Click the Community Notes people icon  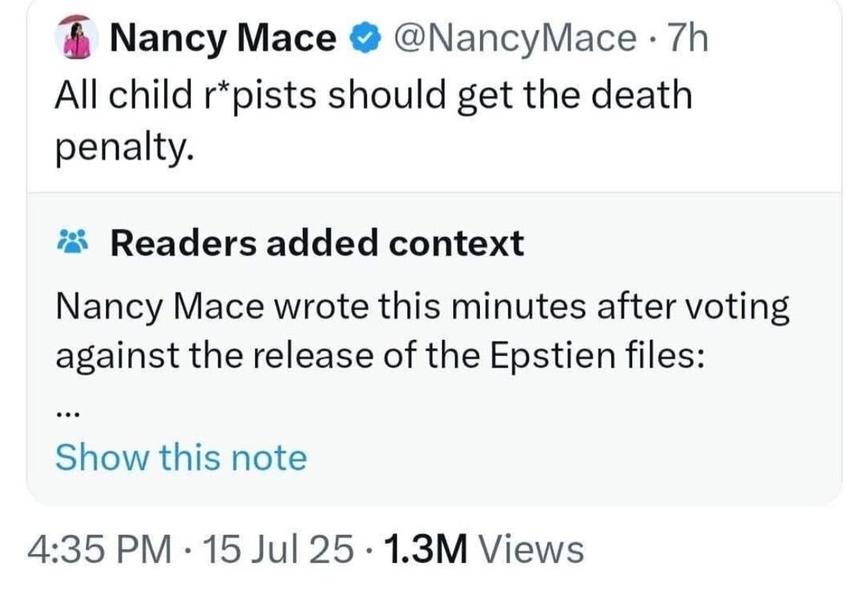(71, 244)
